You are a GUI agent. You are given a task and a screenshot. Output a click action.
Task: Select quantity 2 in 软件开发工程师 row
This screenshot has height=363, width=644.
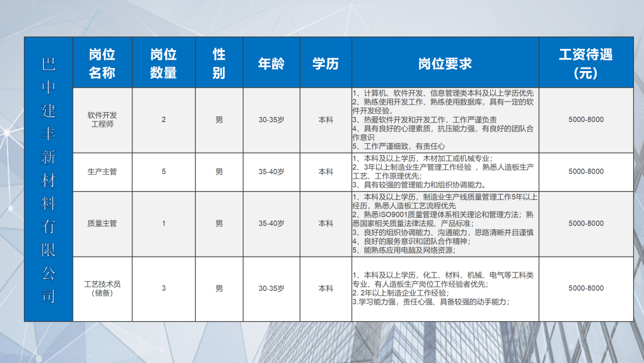tap(163, 119)
